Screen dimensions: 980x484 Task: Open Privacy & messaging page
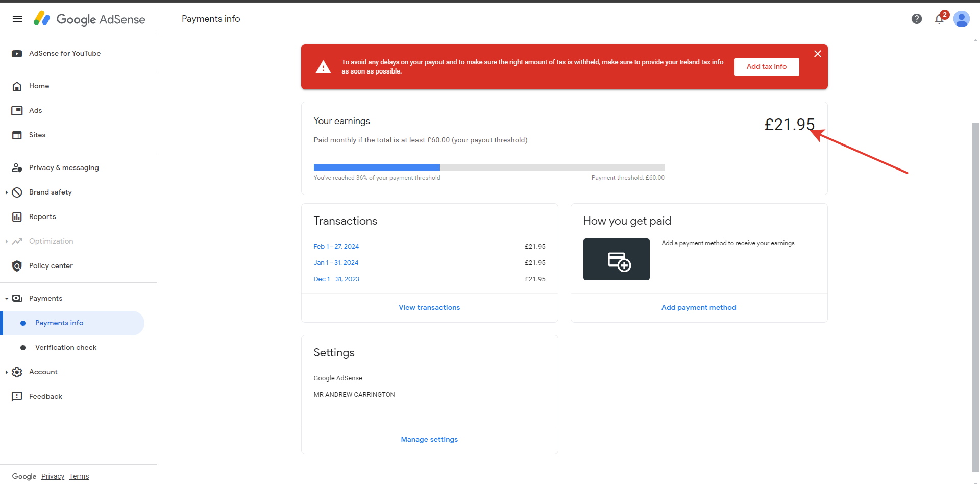tap(64, 168)
